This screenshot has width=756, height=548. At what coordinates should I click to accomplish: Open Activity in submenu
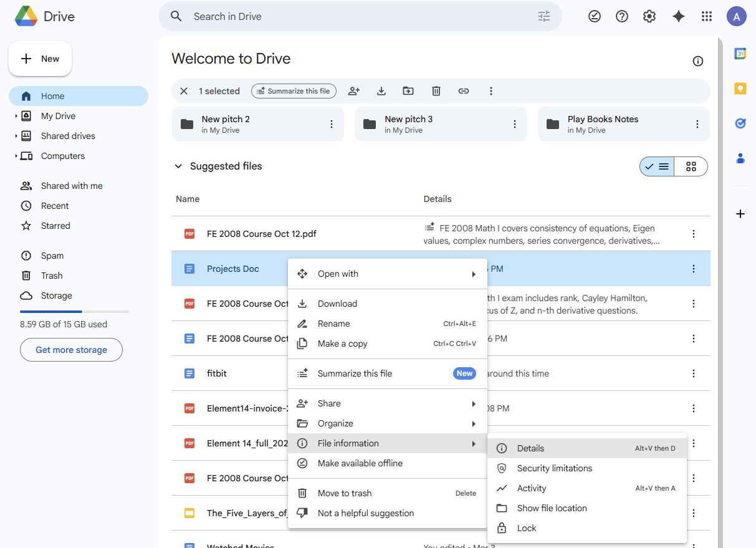point(587,488)
